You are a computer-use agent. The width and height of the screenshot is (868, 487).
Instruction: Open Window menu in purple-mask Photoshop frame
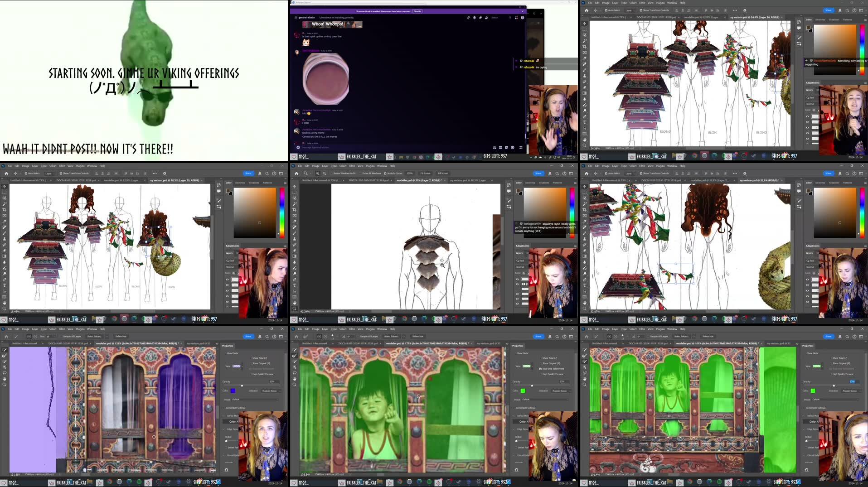(x=92, y=329)
